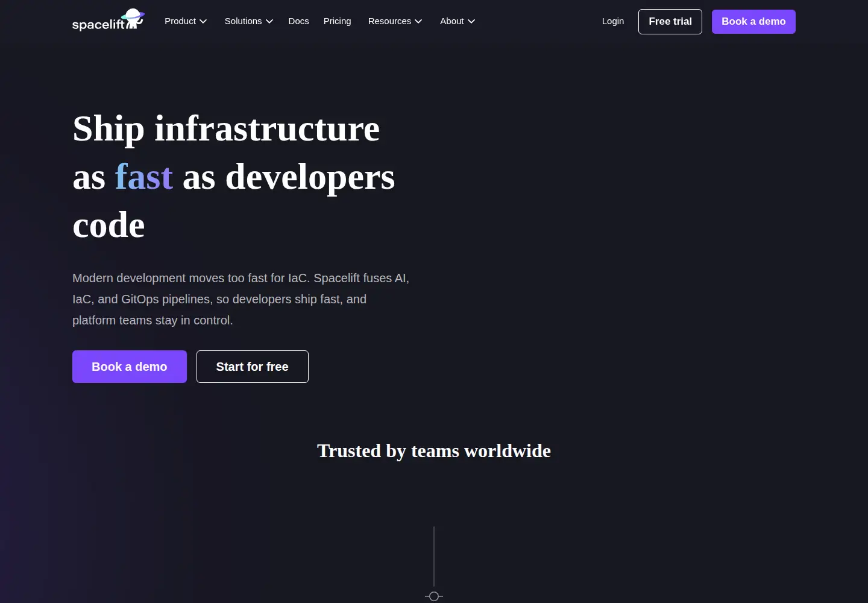Open the About dropdown menu

click(x=458, y=21)
